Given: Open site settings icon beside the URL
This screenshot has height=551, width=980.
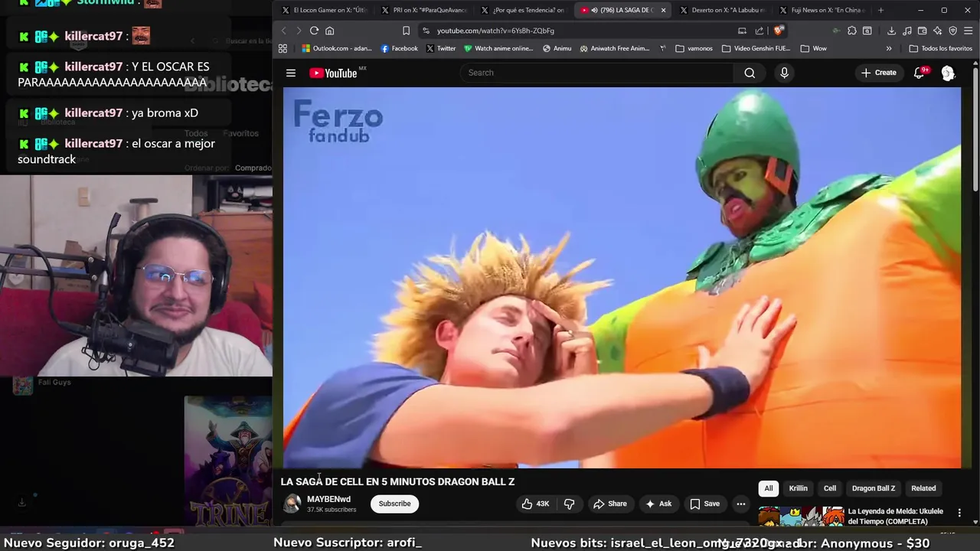Looking at the screenshot, I should 426,31.
